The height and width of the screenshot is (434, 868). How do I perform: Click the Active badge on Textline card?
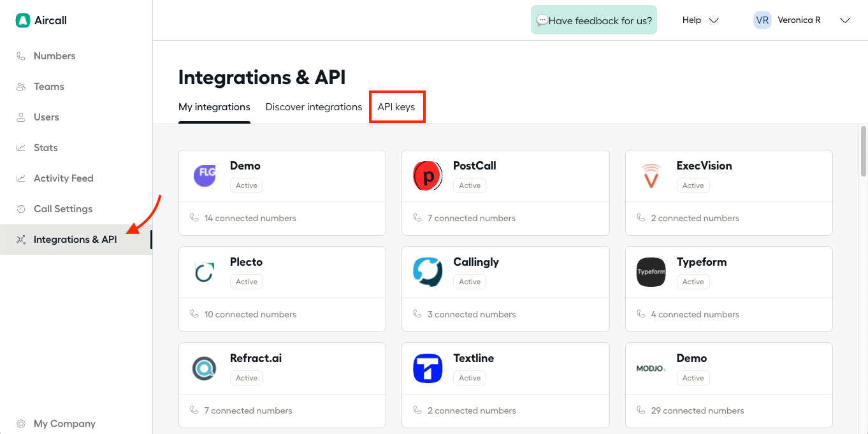tap(470, 378)
